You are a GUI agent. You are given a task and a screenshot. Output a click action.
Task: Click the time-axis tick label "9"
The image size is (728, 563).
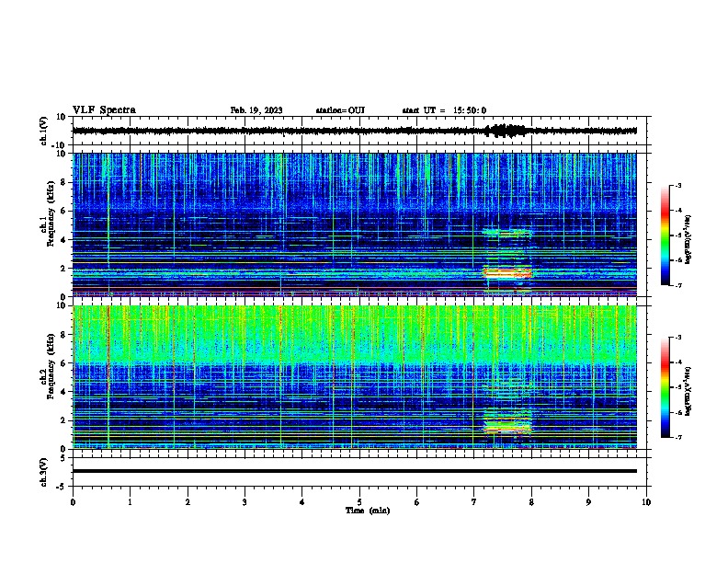click(588, 502)
